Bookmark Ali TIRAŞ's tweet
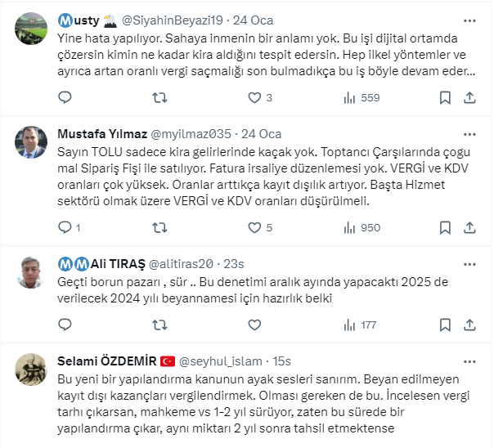This screenshot has height=448, width=494. (445, 325)
